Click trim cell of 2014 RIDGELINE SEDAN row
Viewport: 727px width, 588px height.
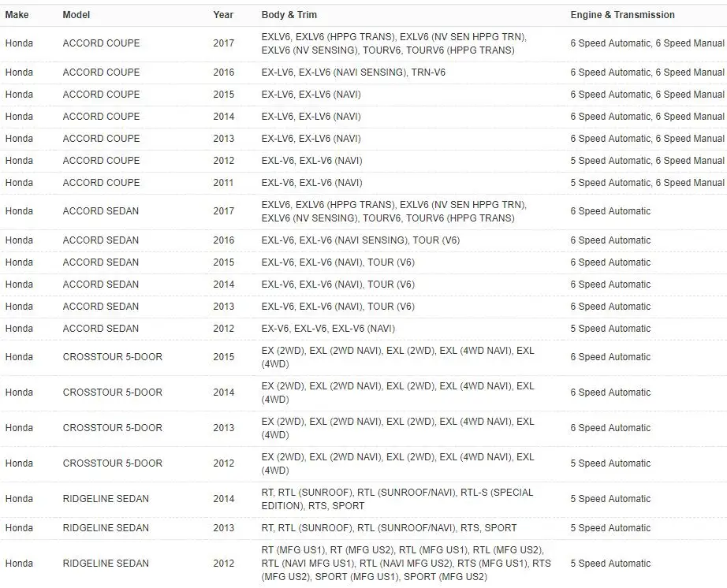click(x=397, y=499)
